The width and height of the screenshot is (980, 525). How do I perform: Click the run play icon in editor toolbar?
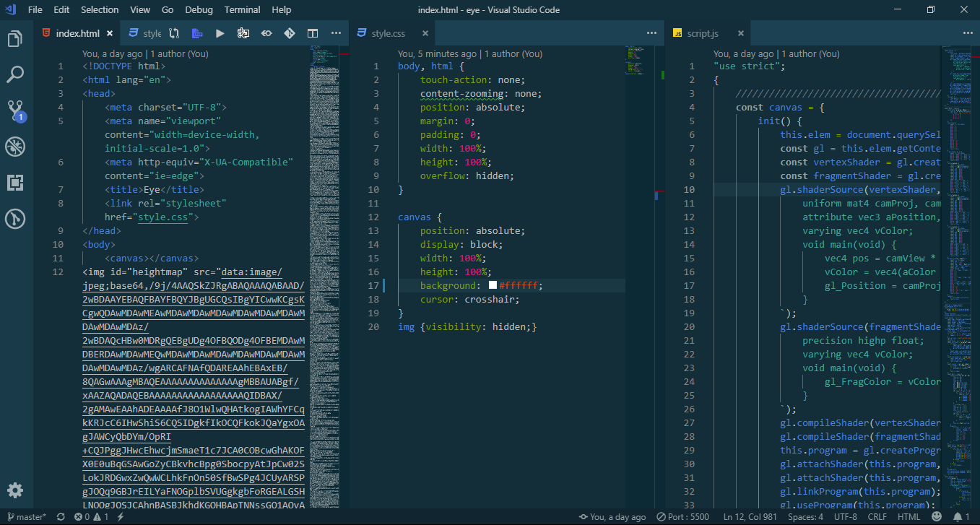click(220, 33)
